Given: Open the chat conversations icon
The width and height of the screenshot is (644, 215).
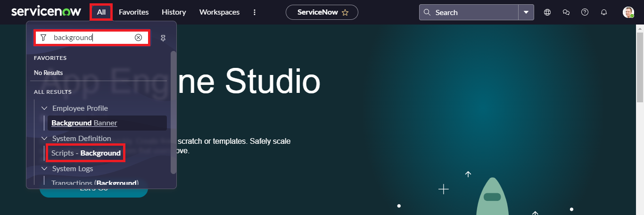Looking at the screenshot, I should point(566,12).
